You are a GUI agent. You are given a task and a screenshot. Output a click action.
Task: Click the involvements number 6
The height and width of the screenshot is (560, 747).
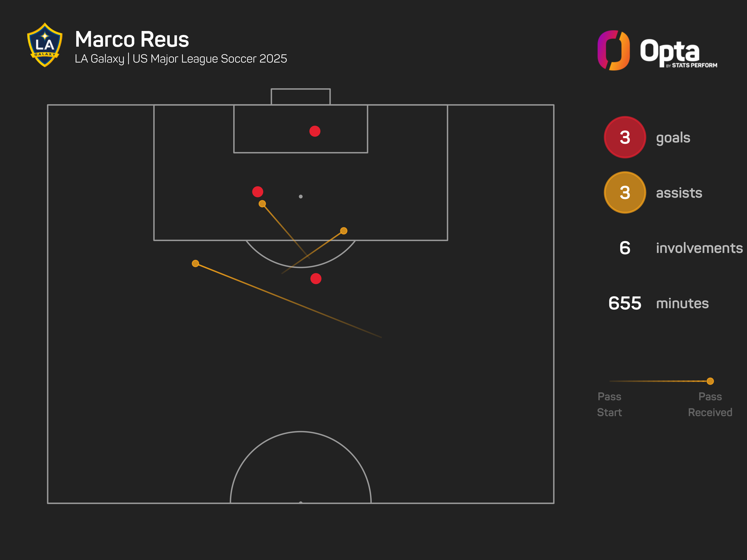pos(625,248)
